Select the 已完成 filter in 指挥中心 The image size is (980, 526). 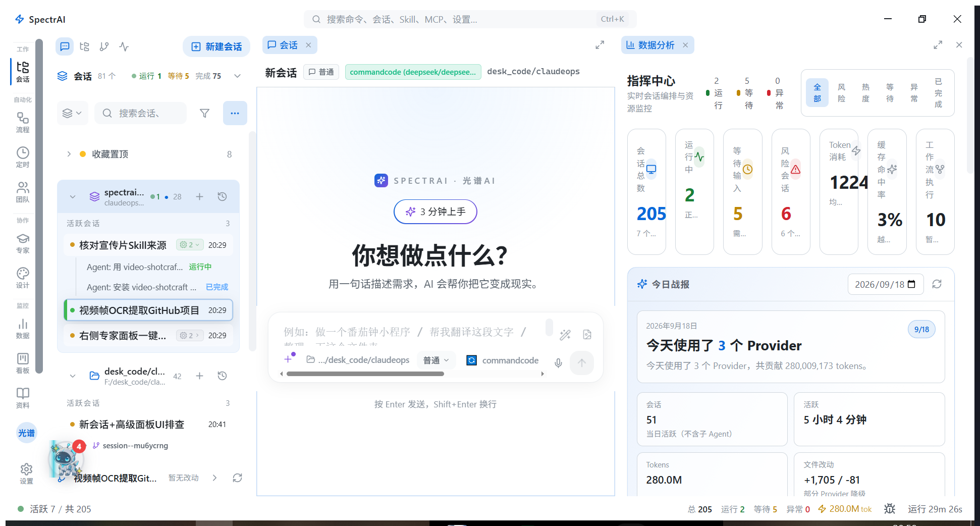939,93
